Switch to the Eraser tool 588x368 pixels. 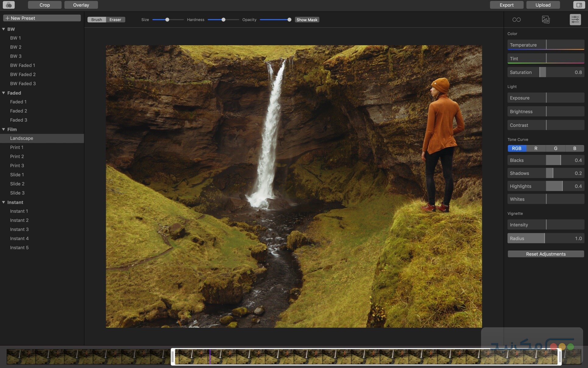coord(115,20)
